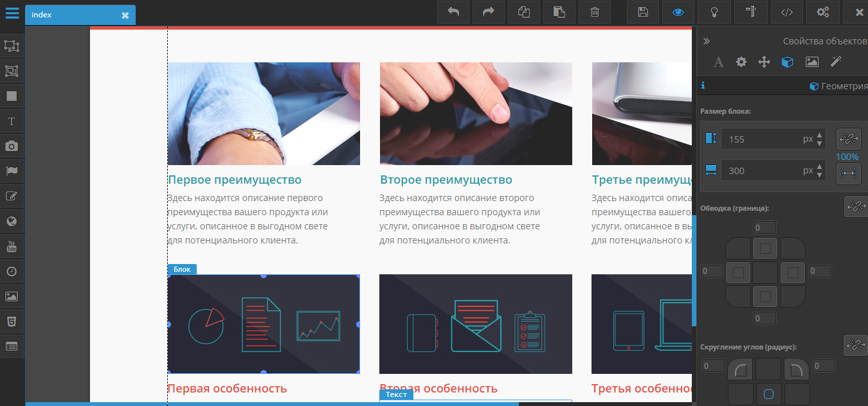Open the position arrows properties tab
The width and height of the screenshot is (868, 406).
point(764,62)
